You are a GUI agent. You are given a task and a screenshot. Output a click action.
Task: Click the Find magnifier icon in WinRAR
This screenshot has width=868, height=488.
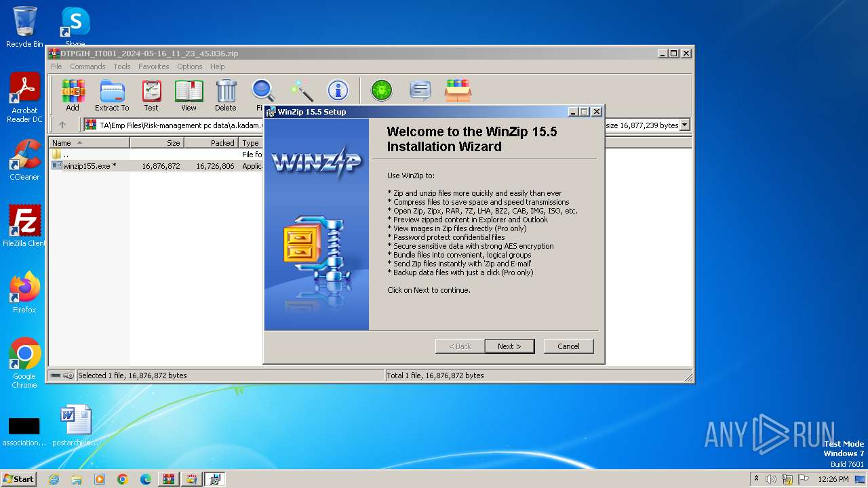click(x=262, y=91)
